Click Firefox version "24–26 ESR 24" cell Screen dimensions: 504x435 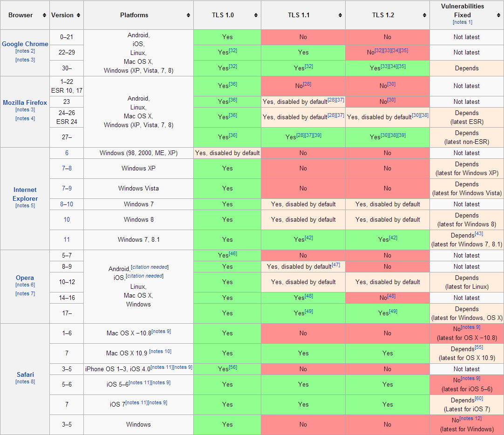(x=67, y=117)
